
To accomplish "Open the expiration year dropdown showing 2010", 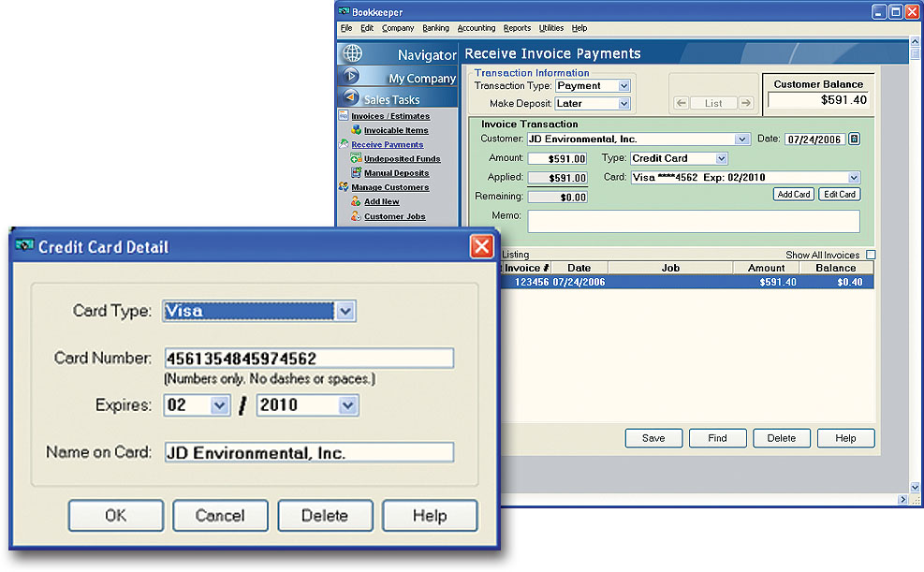I will [x=347, y=405].
